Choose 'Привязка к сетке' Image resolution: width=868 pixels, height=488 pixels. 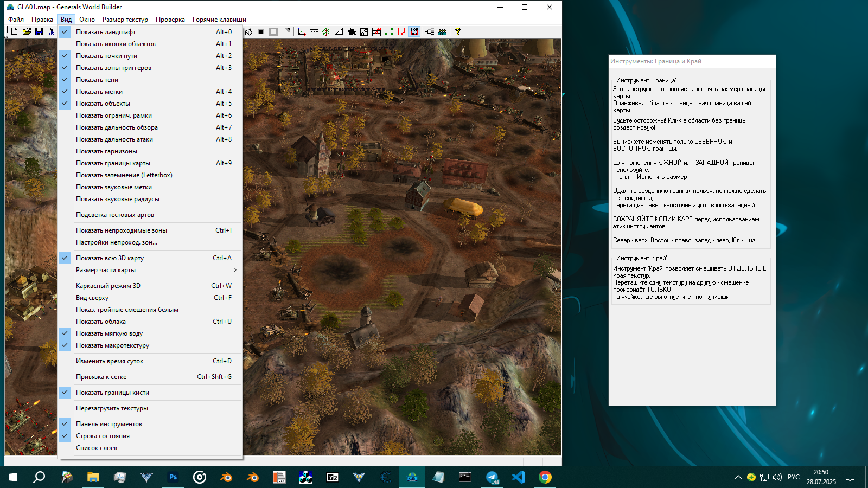tap(150, 377)
